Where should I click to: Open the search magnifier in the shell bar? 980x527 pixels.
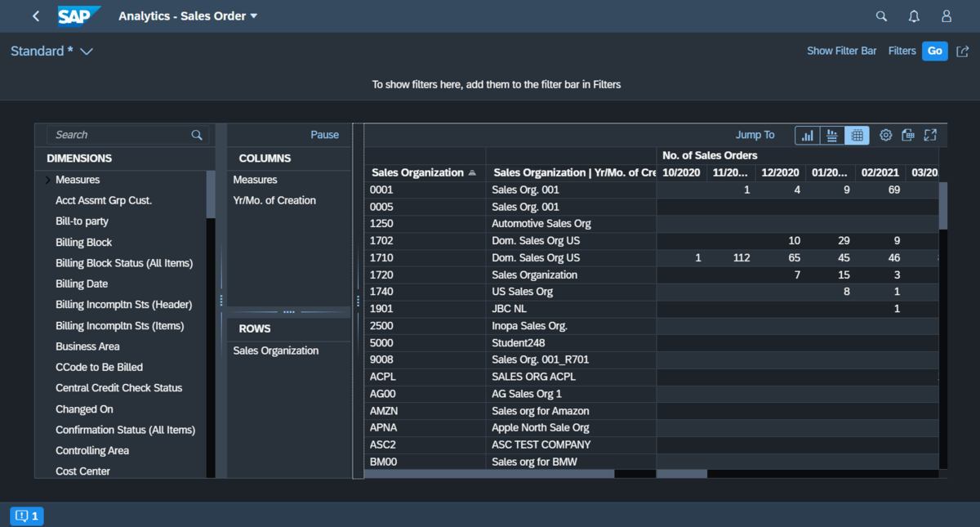880,16
